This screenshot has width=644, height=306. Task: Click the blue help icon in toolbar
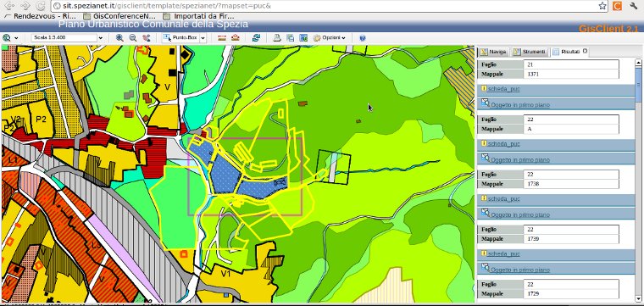coord(363,38)
